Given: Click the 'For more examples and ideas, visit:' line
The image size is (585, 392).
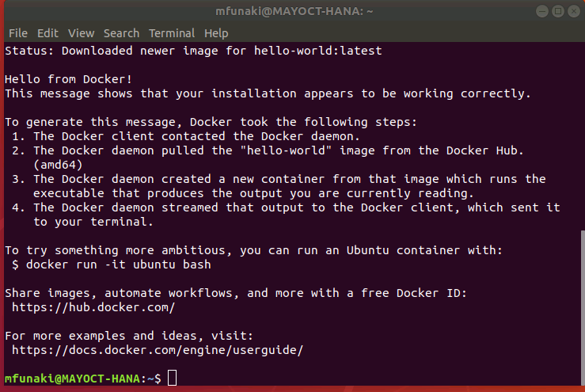Looking at the screenshot, I should tap(129, 336).
